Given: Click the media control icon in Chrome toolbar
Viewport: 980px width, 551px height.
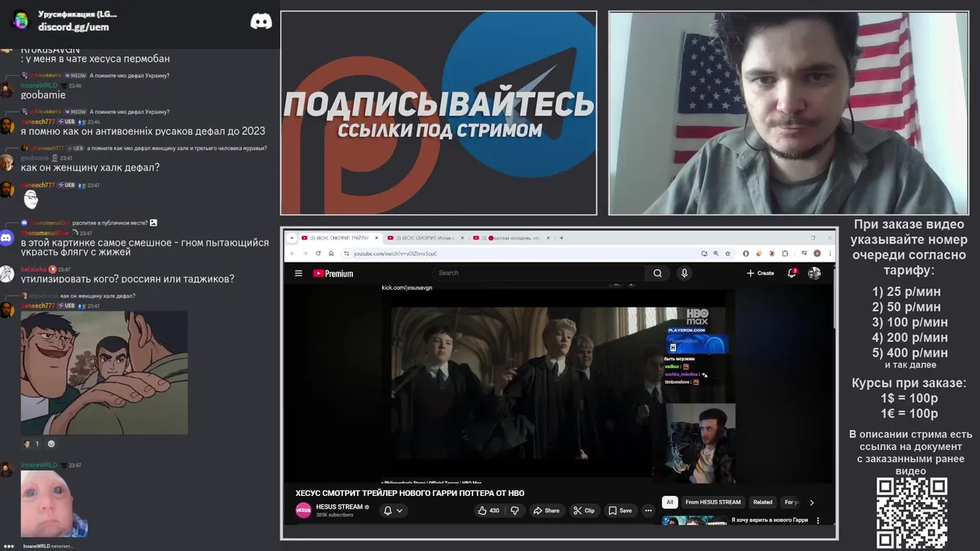Looking at the screenshot, I should click(x=804, y=253).
